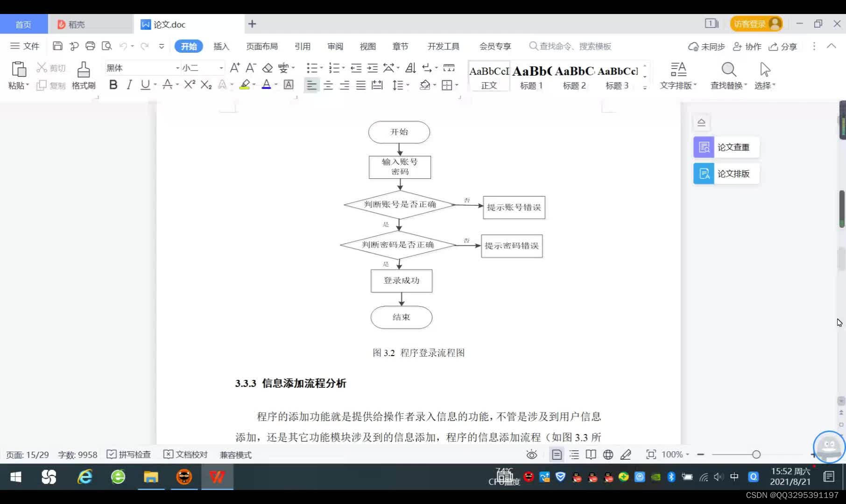Switch to the 引用 tab
This screenshot has width=846, height=504.
303,46
